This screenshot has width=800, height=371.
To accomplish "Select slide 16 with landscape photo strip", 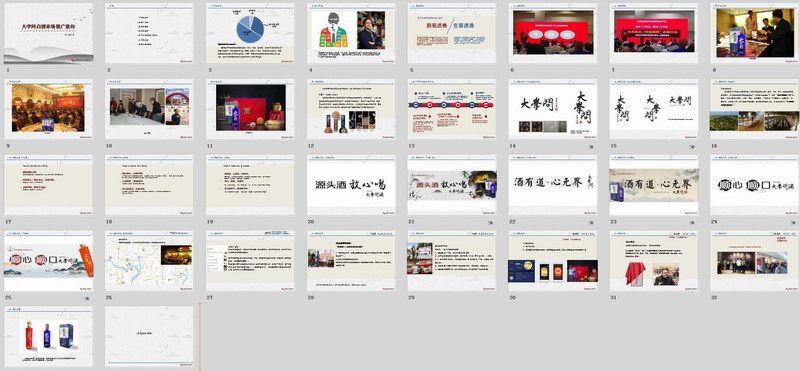I will pos(754,109).
